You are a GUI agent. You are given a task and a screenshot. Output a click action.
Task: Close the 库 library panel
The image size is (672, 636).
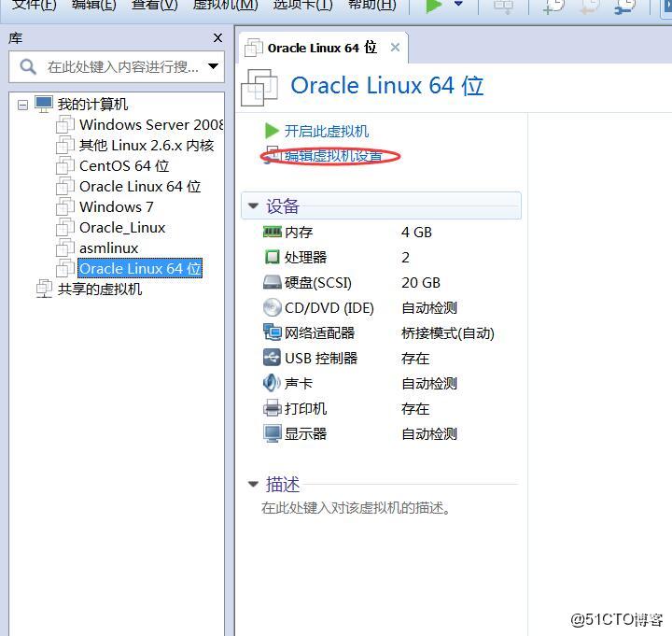(217, 38)
